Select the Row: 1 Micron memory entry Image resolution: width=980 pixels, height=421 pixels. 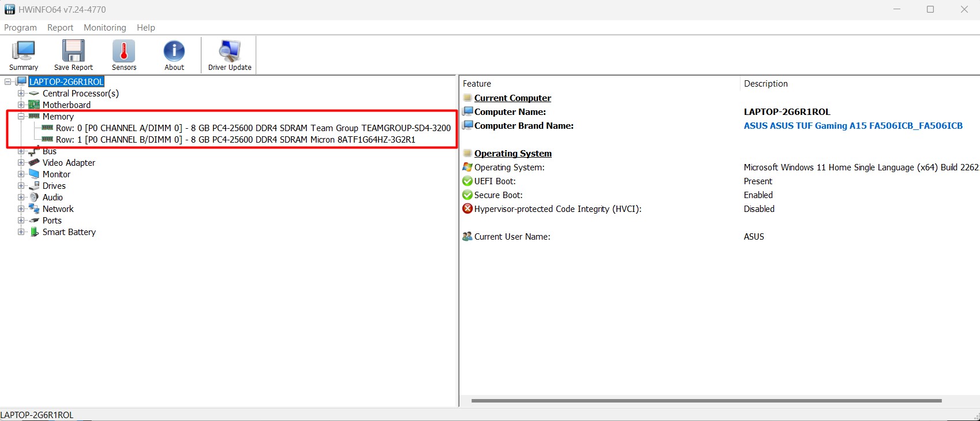[235, 139]
